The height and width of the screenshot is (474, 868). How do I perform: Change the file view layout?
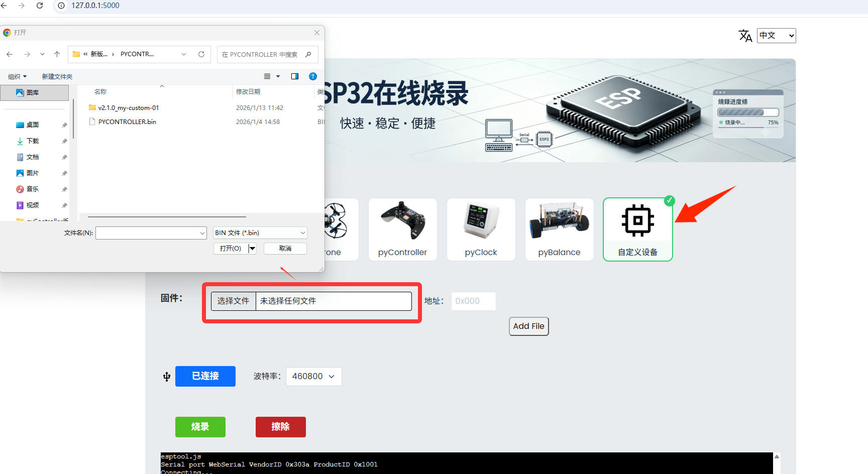[267, 76]
